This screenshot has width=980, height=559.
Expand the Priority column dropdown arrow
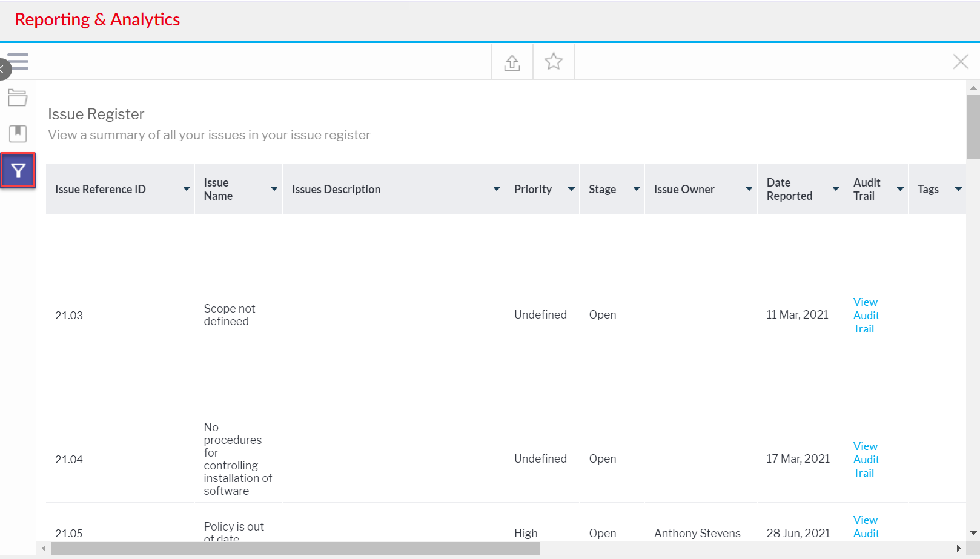[571, 190]
